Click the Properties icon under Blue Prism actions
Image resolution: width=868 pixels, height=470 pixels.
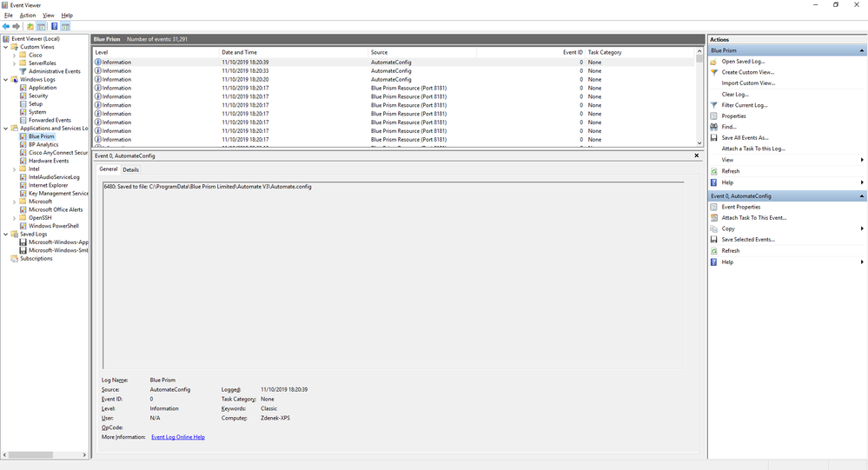coord(713,116)
